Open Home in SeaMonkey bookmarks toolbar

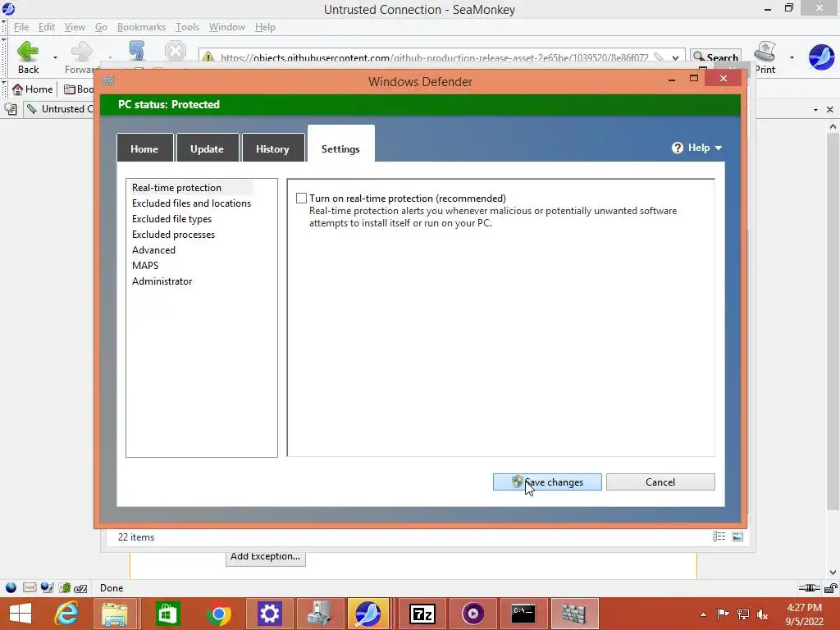tap(33, 89)
